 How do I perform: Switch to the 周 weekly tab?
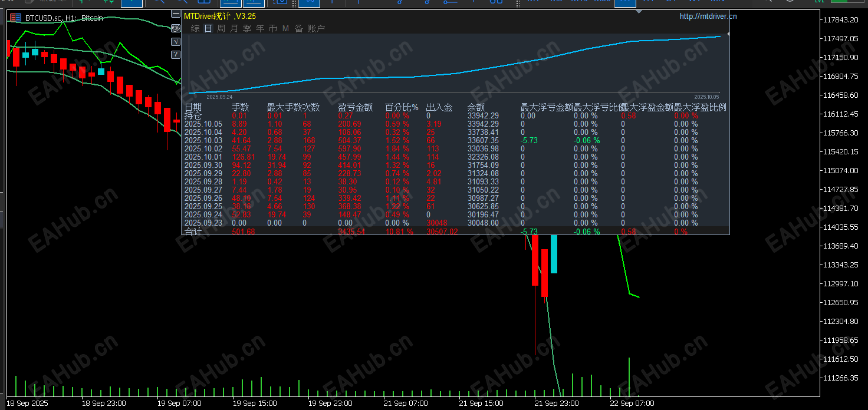point(221,28)
